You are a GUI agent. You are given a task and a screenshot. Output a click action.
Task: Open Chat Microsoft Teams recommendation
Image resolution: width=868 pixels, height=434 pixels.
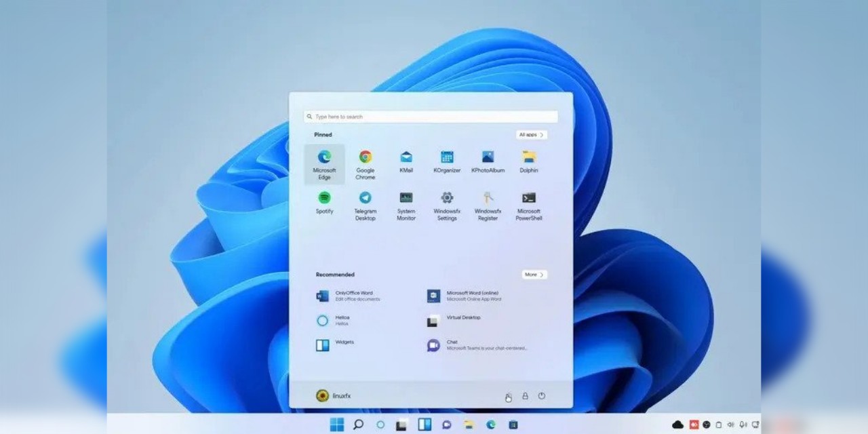coord(478,344)
